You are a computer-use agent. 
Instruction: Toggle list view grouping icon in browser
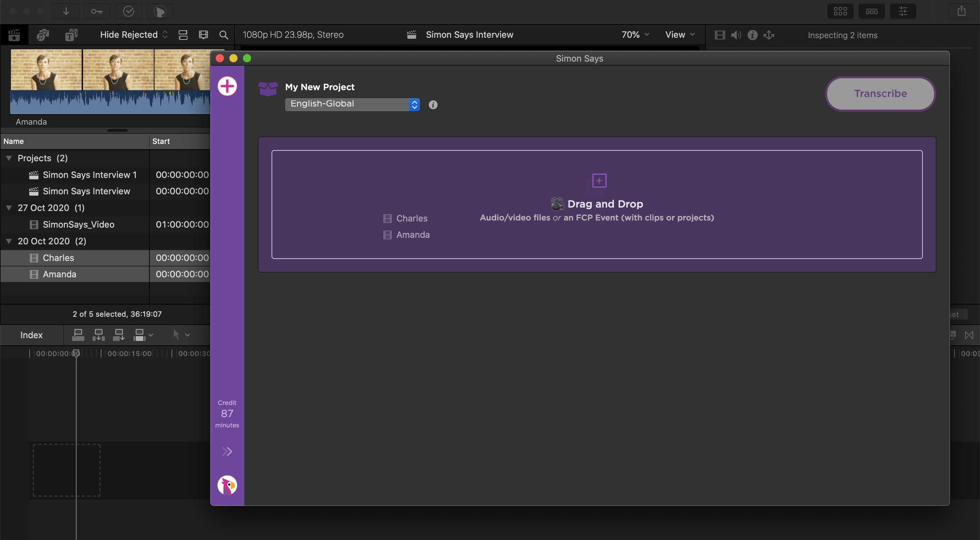click(x=183, y=35)
